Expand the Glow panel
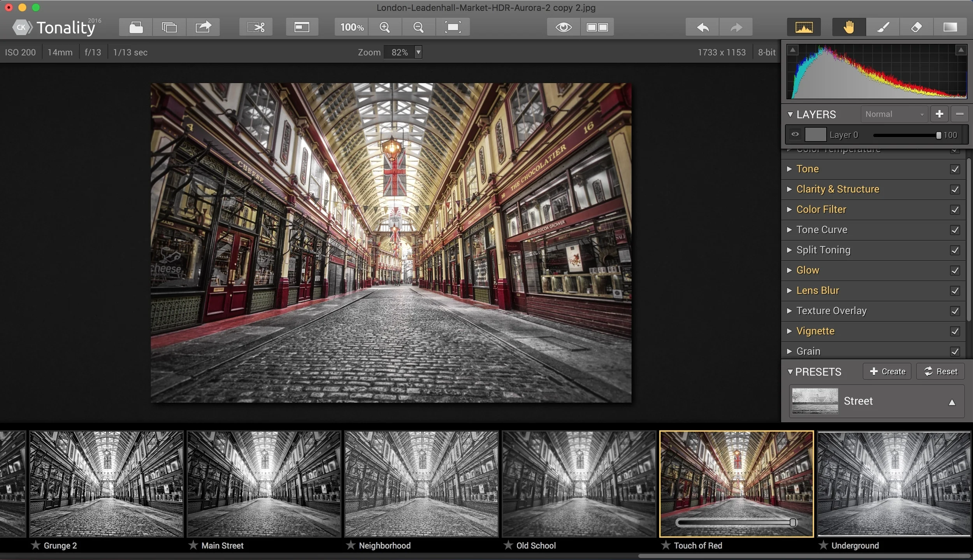Screen dimensions: 973x560 (789, 270)
